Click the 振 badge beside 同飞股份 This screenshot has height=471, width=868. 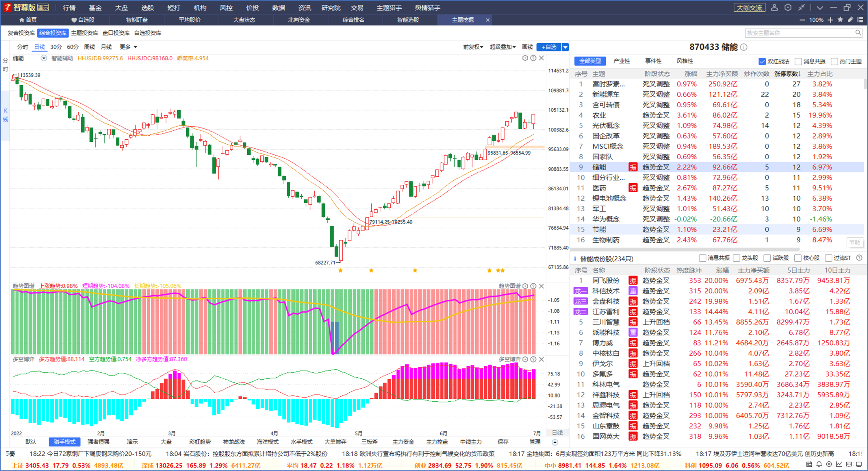point(633,280)
